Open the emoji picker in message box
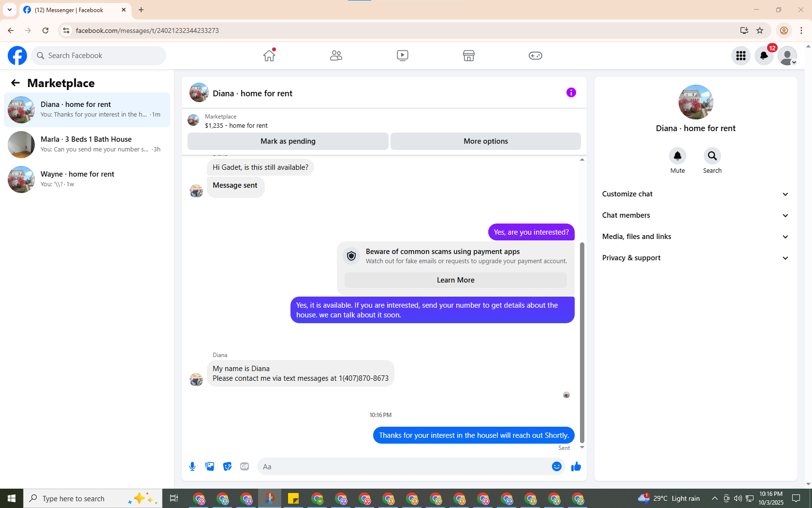This screenshot has width=812, height=508. (x=557, y=466)
